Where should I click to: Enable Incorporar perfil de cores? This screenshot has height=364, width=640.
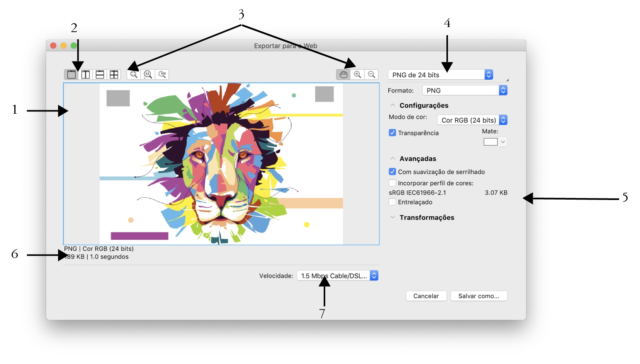(x=392, y=183)
